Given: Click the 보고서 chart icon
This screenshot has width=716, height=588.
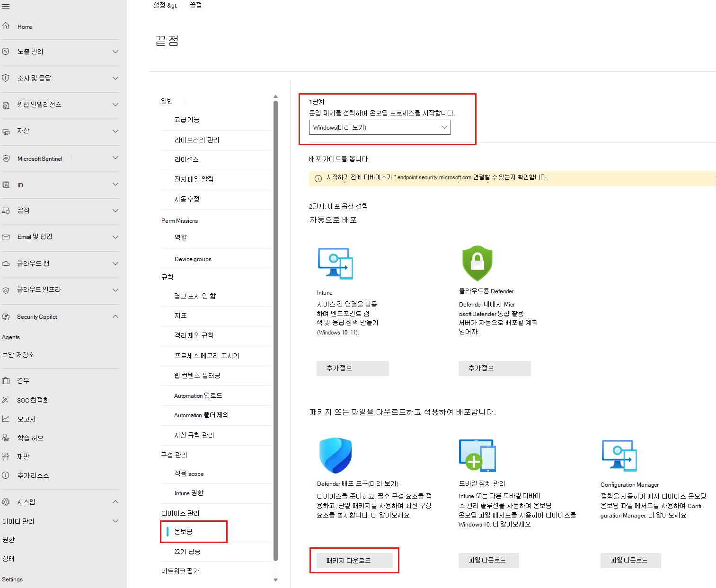Looking at the screenshot, I should 6,419.
